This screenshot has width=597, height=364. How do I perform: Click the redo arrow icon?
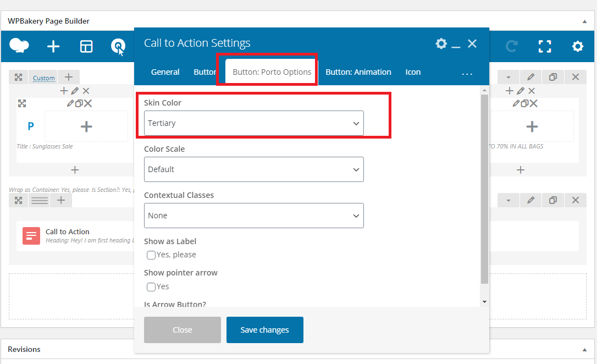pyautogui.click(x=511, y=46)
